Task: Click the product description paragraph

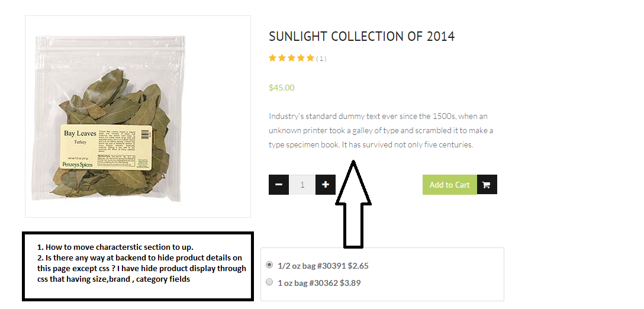Action: (381, 130)
